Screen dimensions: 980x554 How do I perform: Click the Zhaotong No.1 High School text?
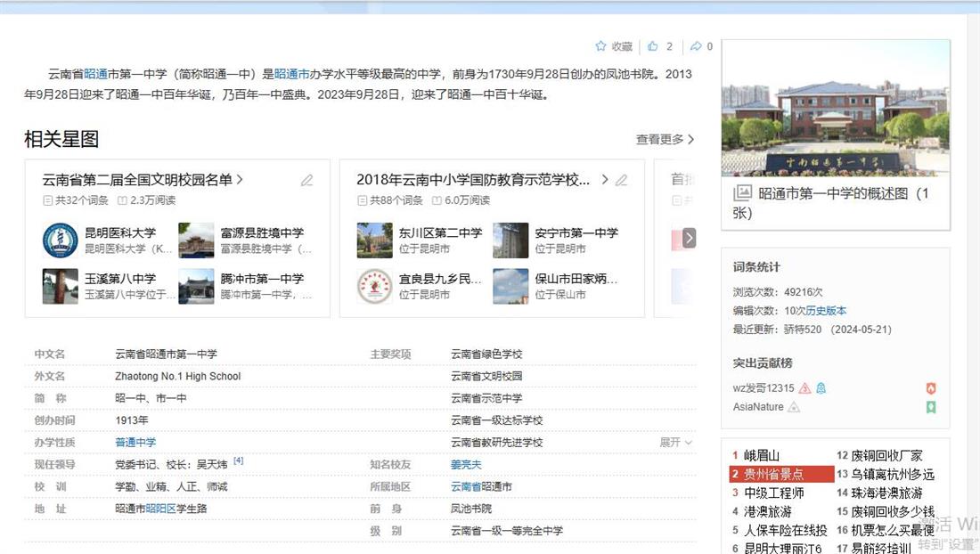(177, 377)
